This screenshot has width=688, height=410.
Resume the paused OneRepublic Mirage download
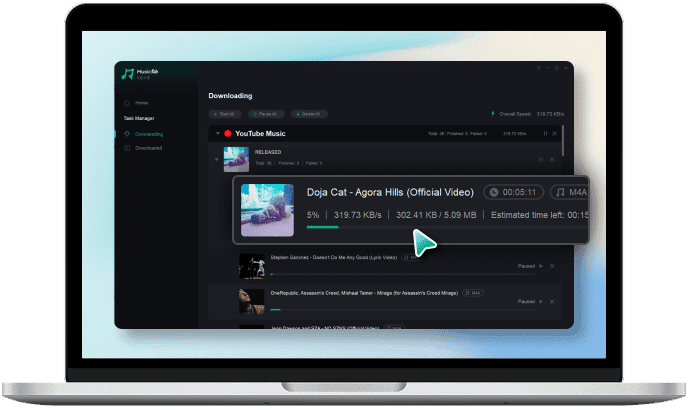(541, 302)
